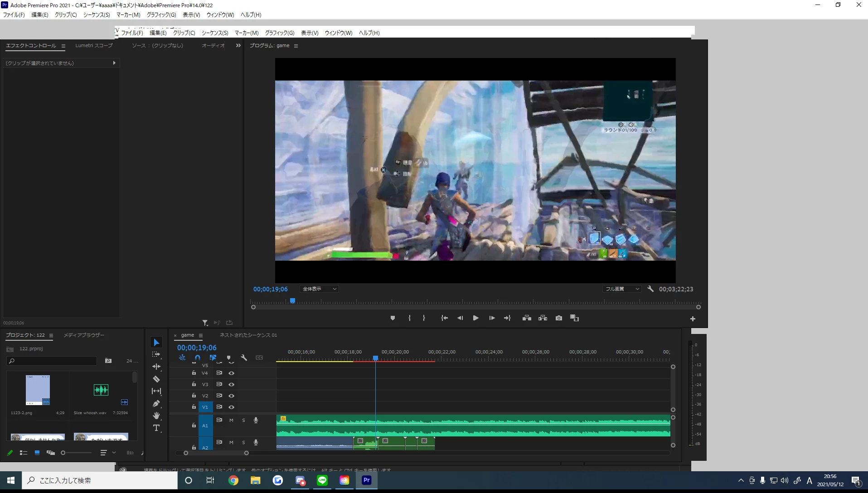Switch to the メディアブラウザー tab
The height and width of the screenshot is (493, 868).
pos(84,335)
